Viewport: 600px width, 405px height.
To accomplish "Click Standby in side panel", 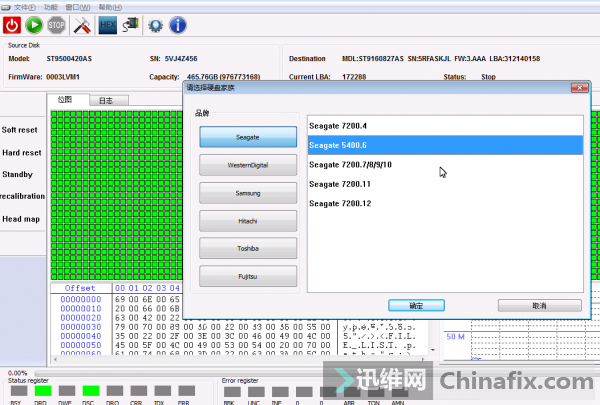I will click(x=17, y=175).
